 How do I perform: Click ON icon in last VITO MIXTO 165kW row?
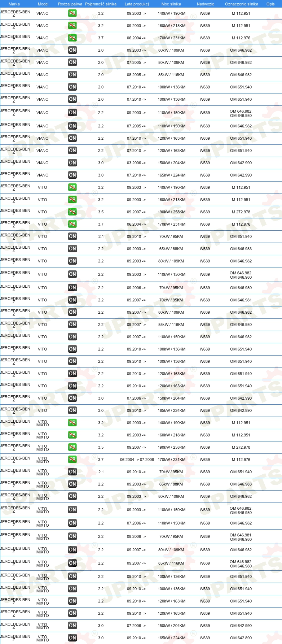[x=72, y=638]
